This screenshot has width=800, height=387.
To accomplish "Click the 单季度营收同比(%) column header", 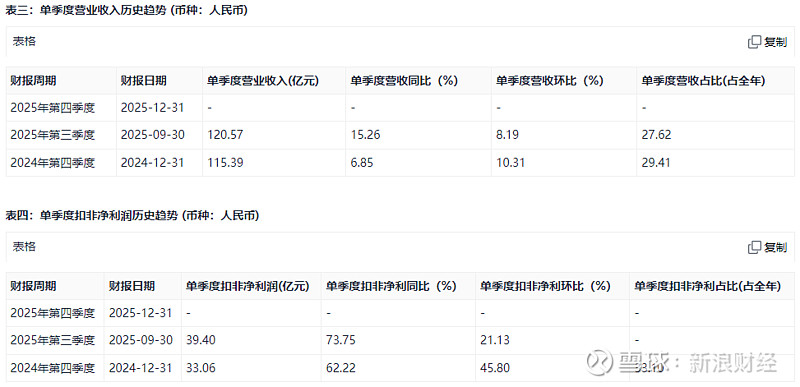I will click(x=404, y=81).
